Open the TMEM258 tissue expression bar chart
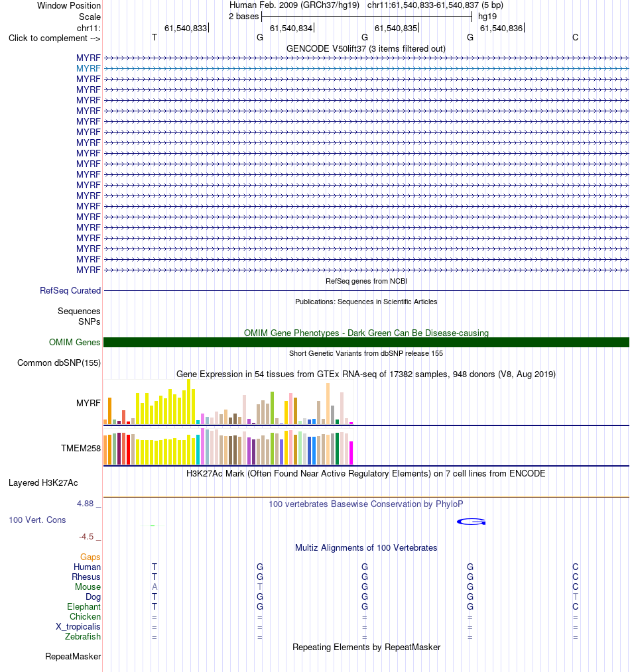 pyautogui.click(x=228, y=446)
